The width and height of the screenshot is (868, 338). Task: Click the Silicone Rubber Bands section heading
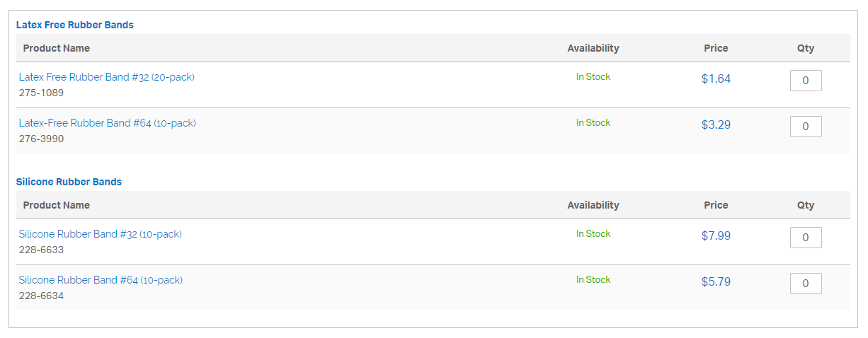click(69, 182)
